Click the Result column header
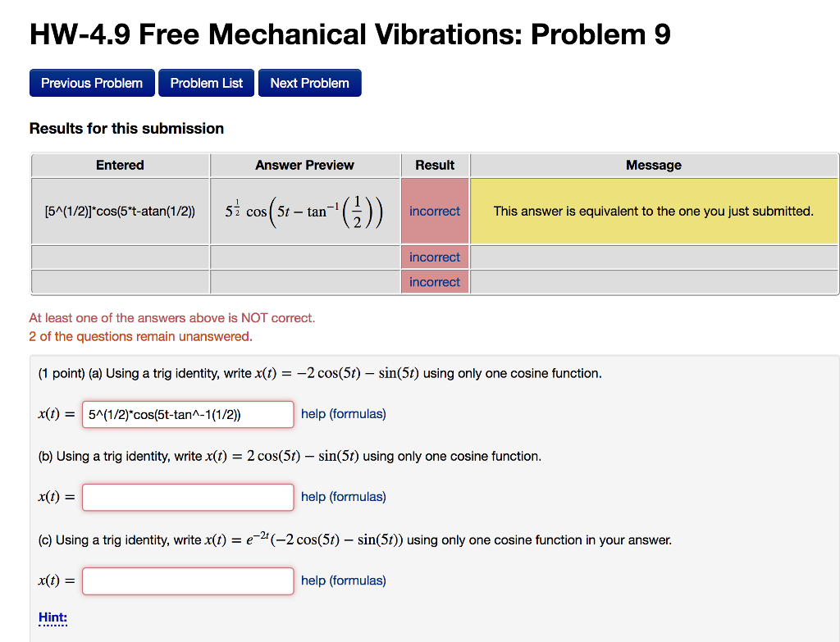Viewport: 840px width, 642px height. 434,165
